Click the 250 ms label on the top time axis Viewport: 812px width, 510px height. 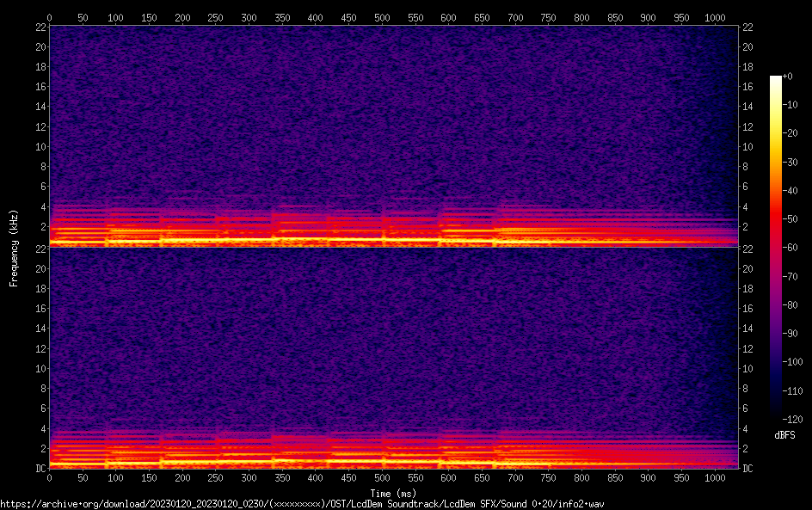[215, 16]
